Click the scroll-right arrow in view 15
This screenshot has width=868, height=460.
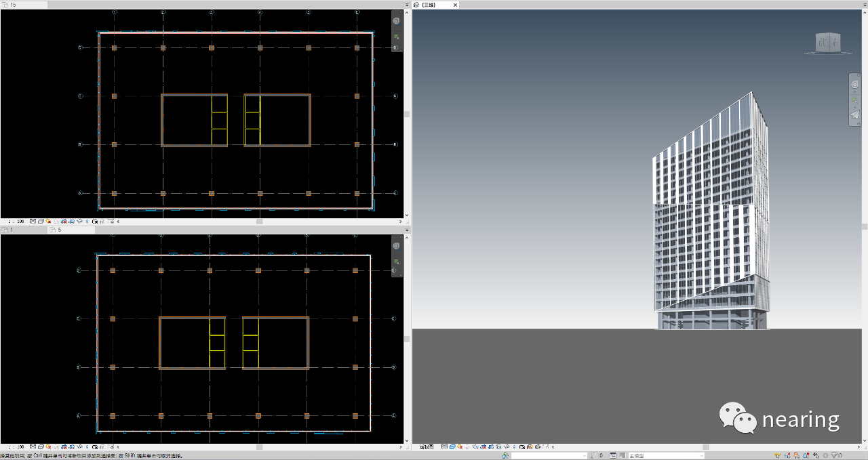[x=401, y=221]
